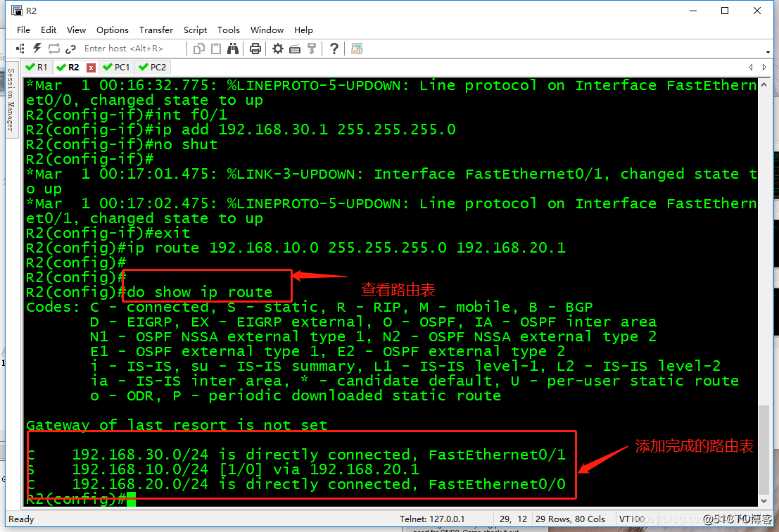Click the Paste clipboard icon

tap(216, 48)
